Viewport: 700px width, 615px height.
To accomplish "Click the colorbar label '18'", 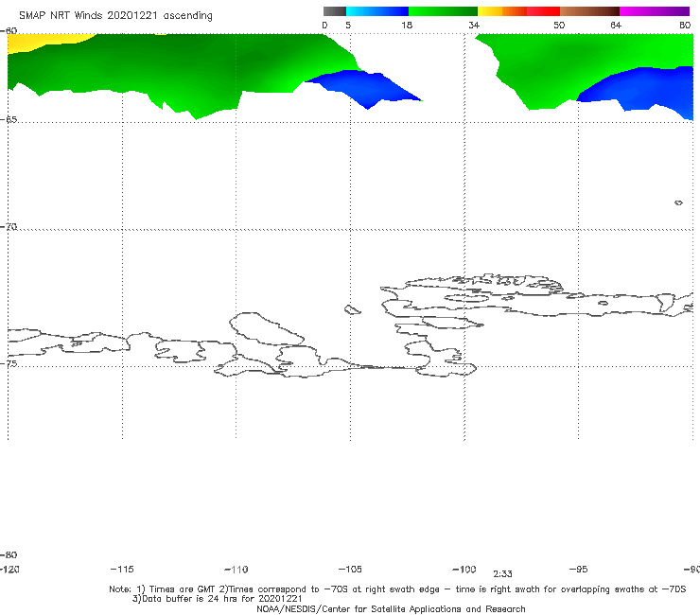I will [x=407, y=26].
